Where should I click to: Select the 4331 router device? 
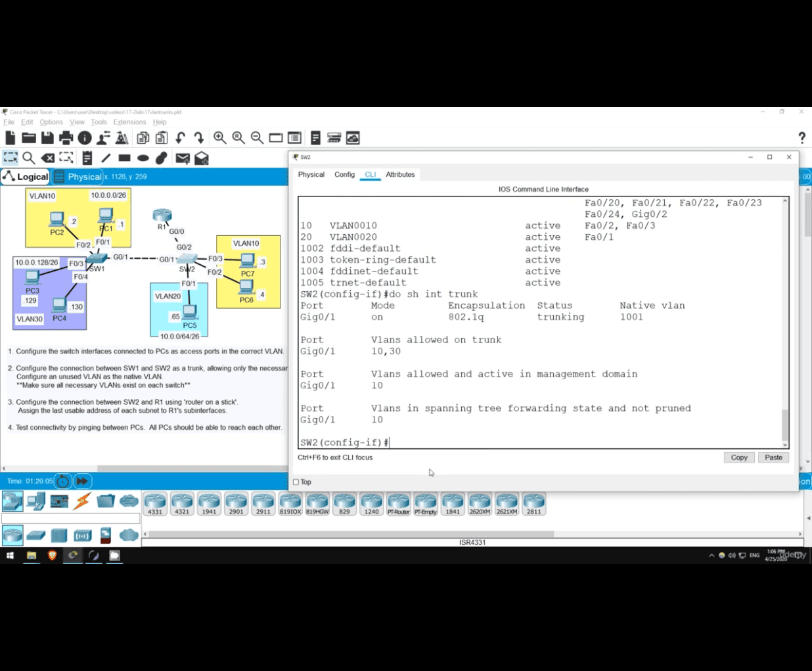pos(155,504)
